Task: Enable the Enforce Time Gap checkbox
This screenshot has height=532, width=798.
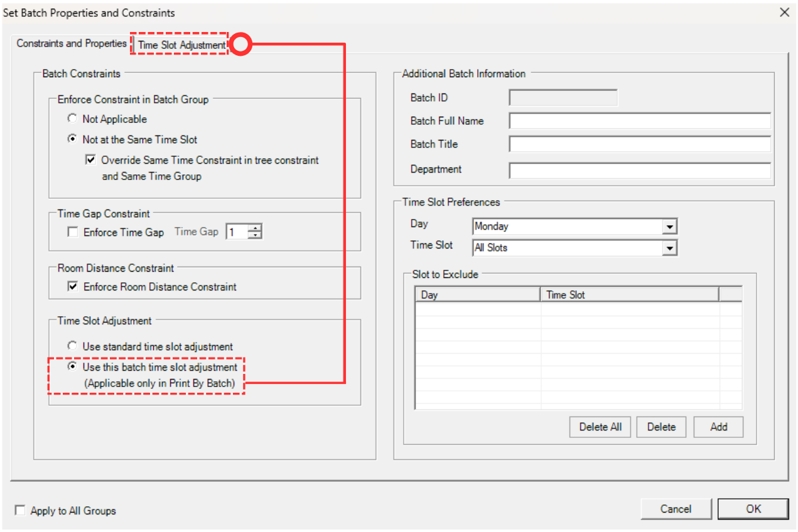Action: [x=72, y=232]
